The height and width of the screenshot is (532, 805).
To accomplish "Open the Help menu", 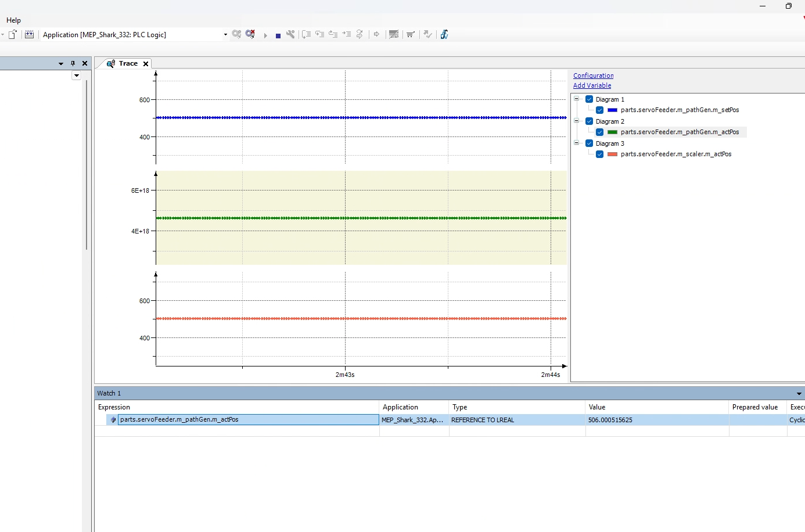I will tap(13, 20).
